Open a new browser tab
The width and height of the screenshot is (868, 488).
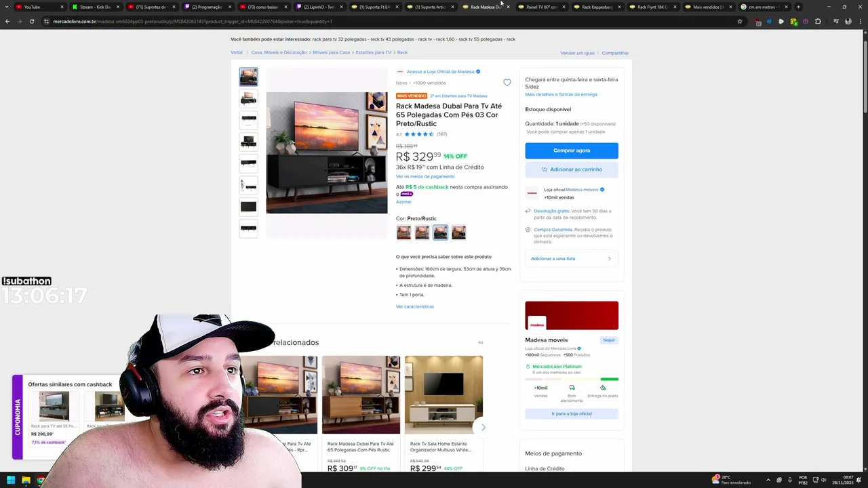[798, 7]
